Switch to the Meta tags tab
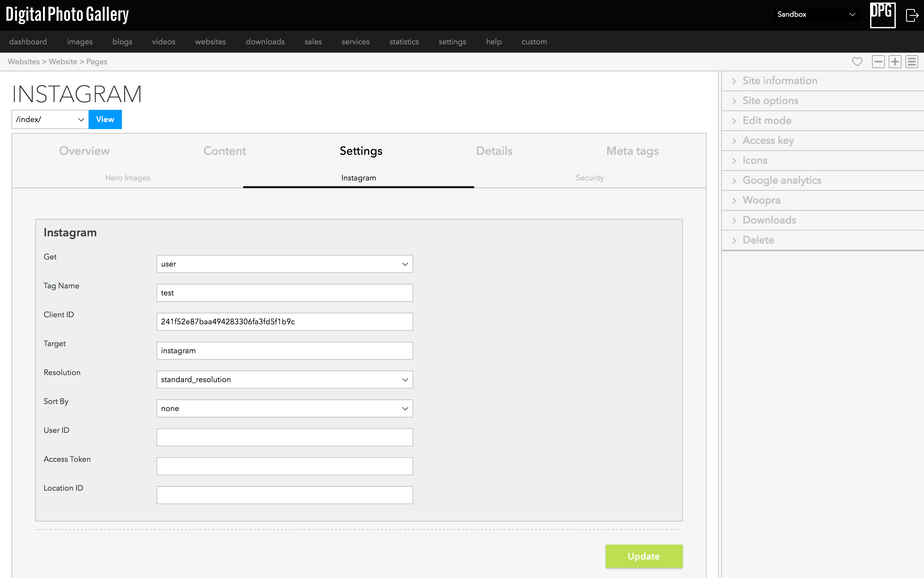The height and width of the screenshot is (578, 924). (x=632, y=151)
